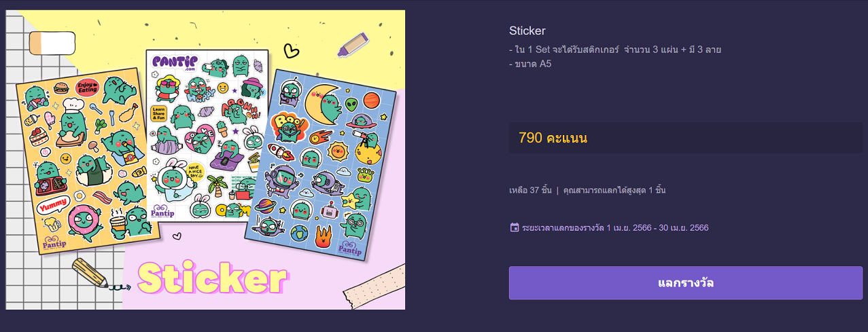Image resolution: width=868 pixels, height=332 pixels.
Task: Click the crescent moon sticker on the blue sheet
Action: 324,102
